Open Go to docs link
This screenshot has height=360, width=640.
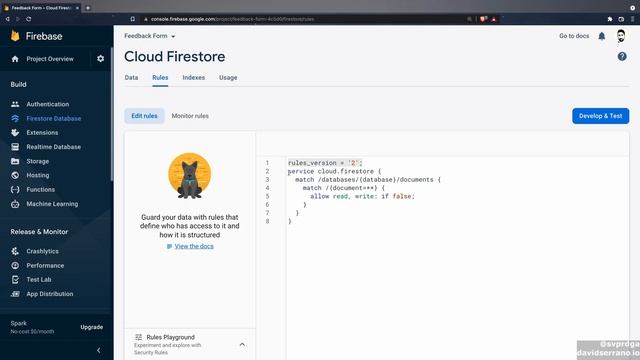pyautogui.click(x=574, y=36)
